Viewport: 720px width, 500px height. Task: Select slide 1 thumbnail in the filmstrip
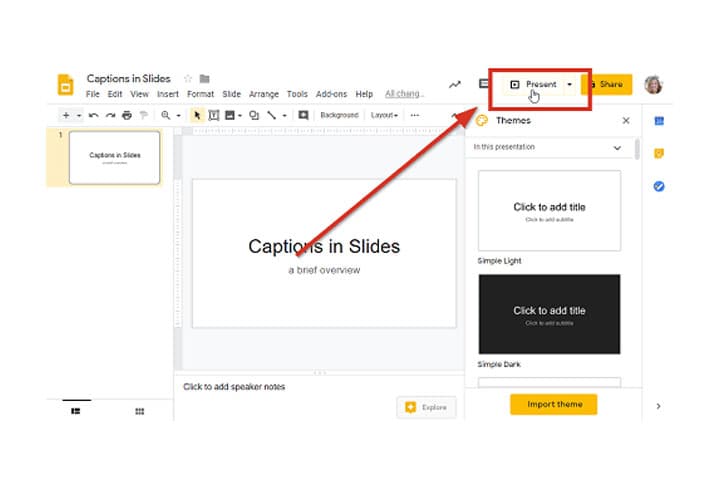click(114, 157)
